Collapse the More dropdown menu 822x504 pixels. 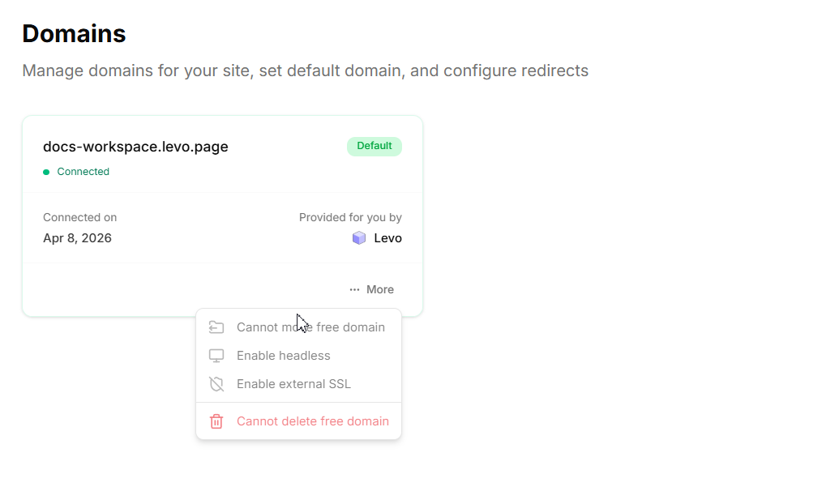pos(372,289)
